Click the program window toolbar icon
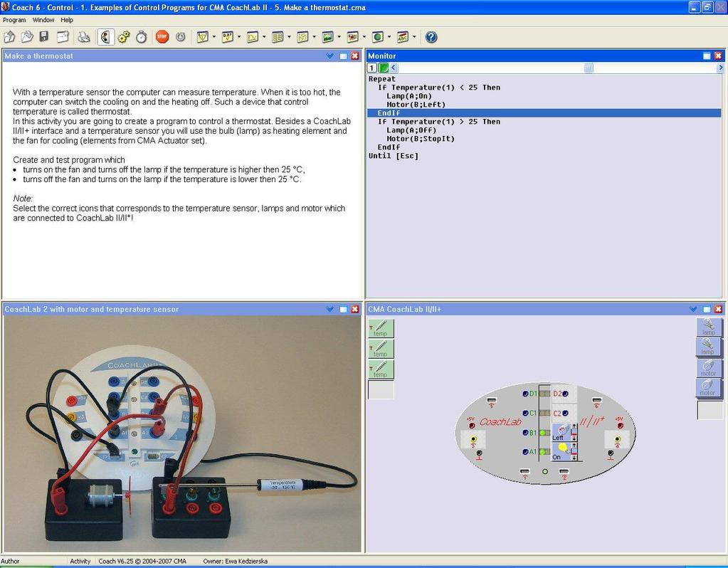Screen dimensions: 728x568 [x=202, y=37]
